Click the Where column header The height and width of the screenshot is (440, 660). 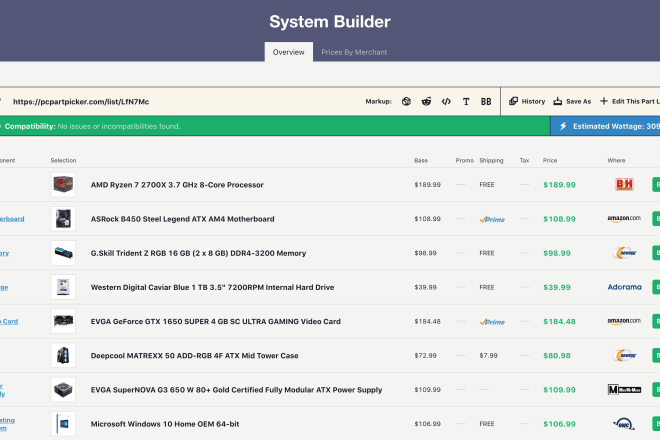click(616, 160)
